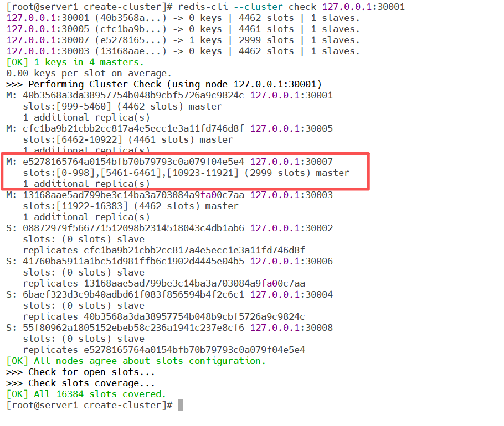This screenshot has width=504, height=426.
Task: Click 'slots:[6462-10922] (4461 slots) master'
Action: click(x=128, y=139)
